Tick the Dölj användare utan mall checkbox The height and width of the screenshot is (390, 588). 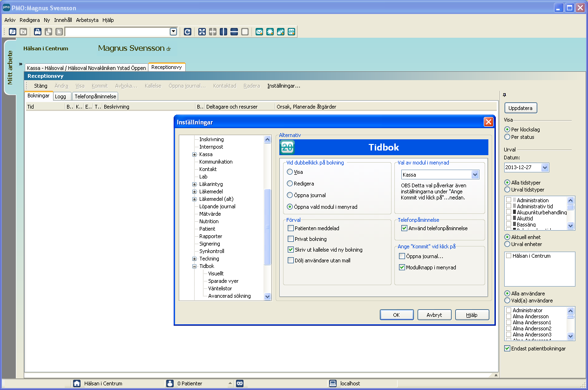tap(291, 260)
